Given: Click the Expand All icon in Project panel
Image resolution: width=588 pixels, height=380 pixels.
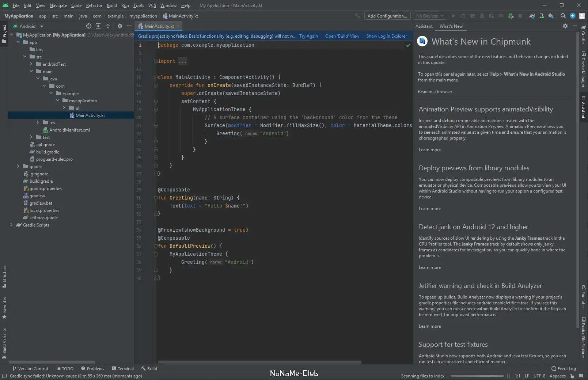Looking at the screenshot, I should (98, 26).
